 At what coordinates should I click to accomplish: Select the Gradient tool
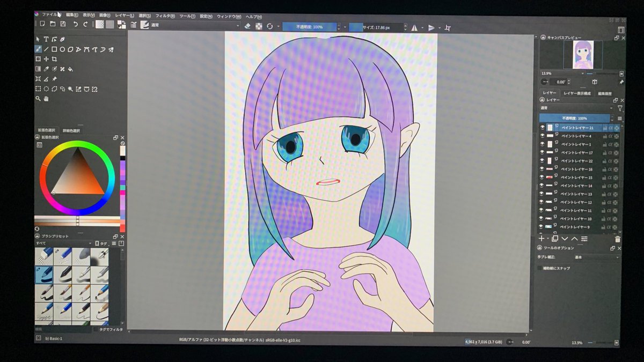coord(38,69)
